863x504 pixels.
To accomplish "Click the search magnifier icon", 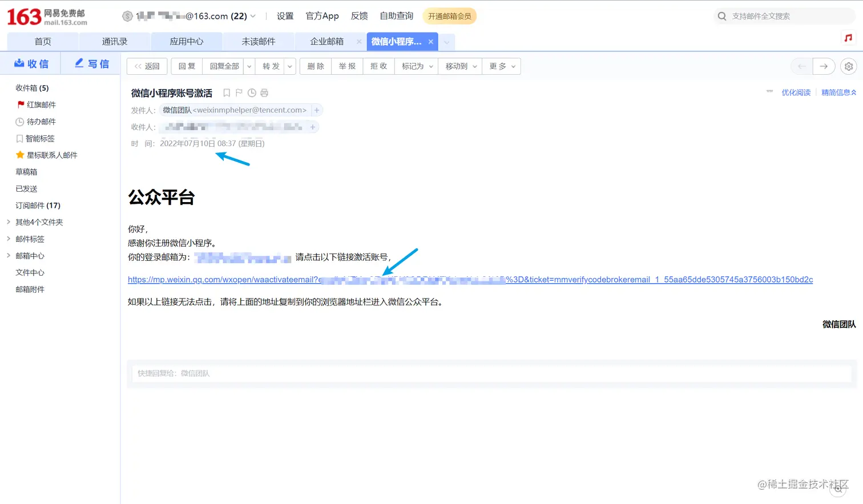I will pyautogui.click(x=722, y=16).
